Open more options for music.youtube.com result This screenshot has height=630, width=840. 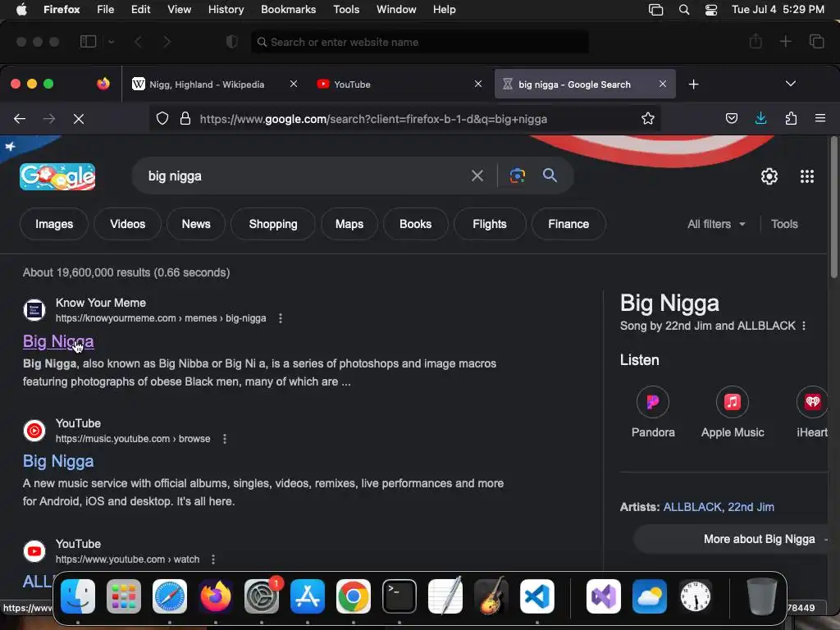tap(225, 439)
